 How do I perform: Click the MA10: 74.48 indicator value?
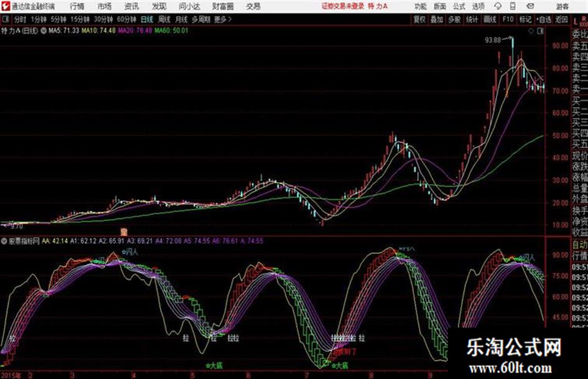[x=99, y=30]
